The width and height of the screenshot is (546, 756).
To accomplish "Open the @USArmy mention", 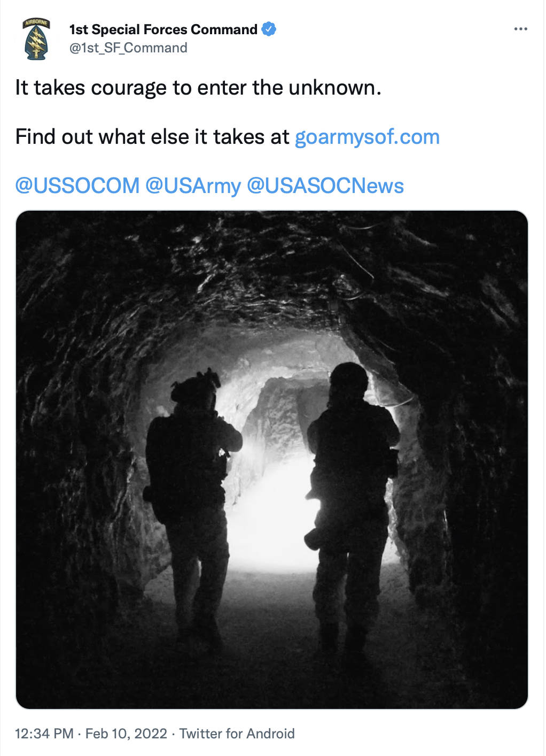I will point(193,186).
